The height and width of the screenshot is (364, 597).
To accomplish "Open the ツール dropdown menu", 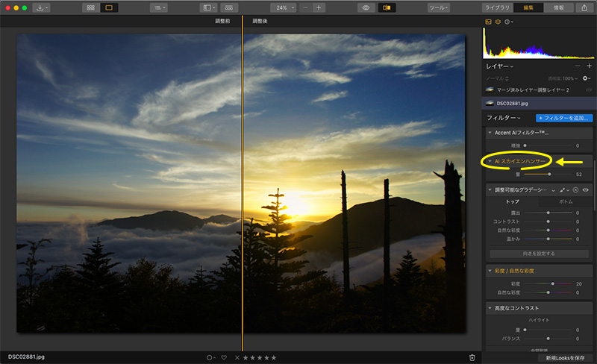I will pyautogui.click(x=439, y=7).
